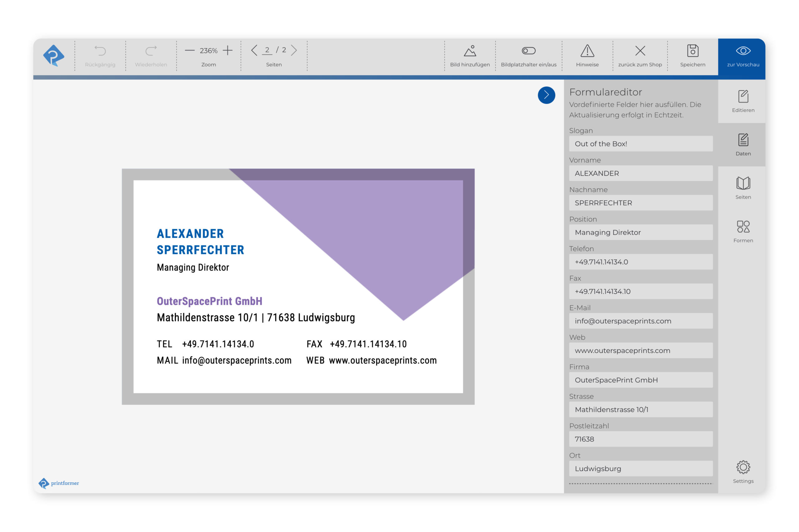Click the Bild hinzufügen image icon
Screen dimensions: 799x532
[x=470, y=51]
